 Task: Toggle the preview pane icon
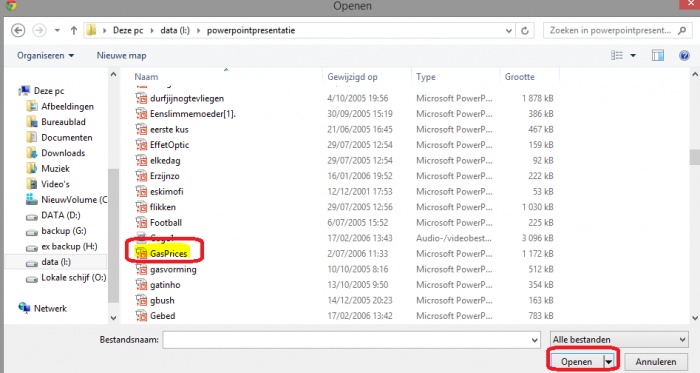coord(658,55)
